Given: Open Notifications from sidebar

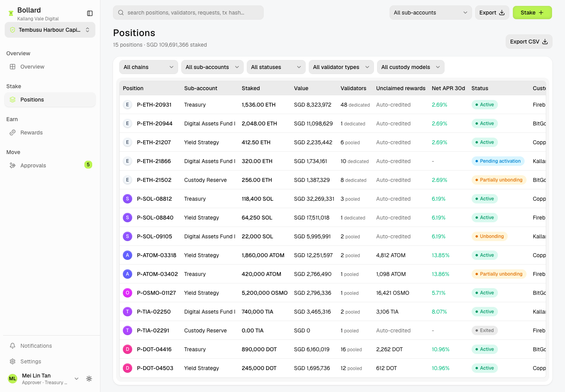Looking at the screenshot, I should click(x=50, y=346).
